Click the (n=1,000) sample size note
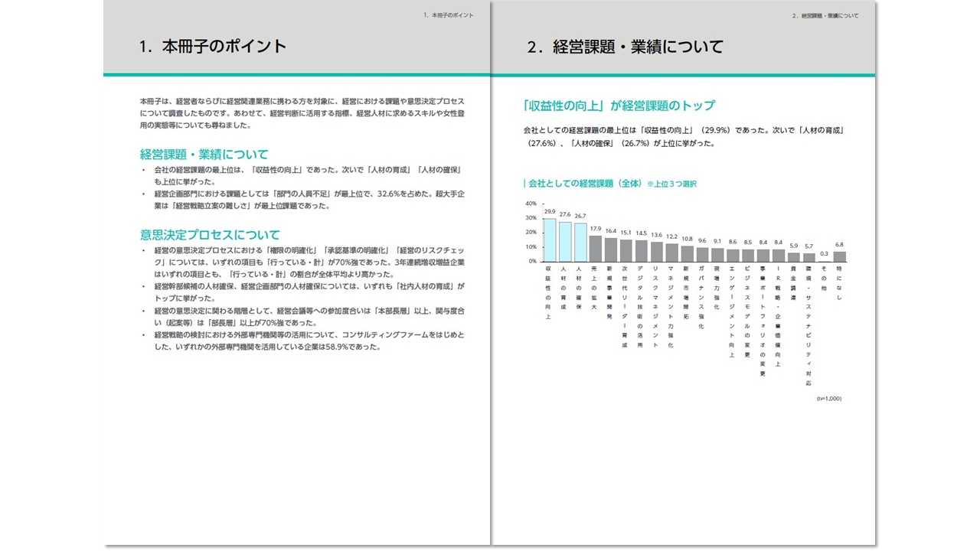The image size is (980, 551). pos(828,398)
